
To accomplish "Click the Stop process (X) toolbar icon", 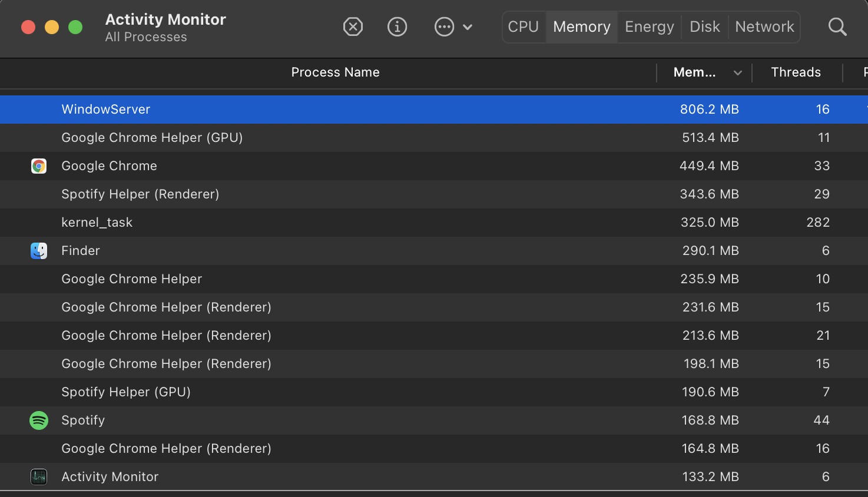I will pos(353,26).
